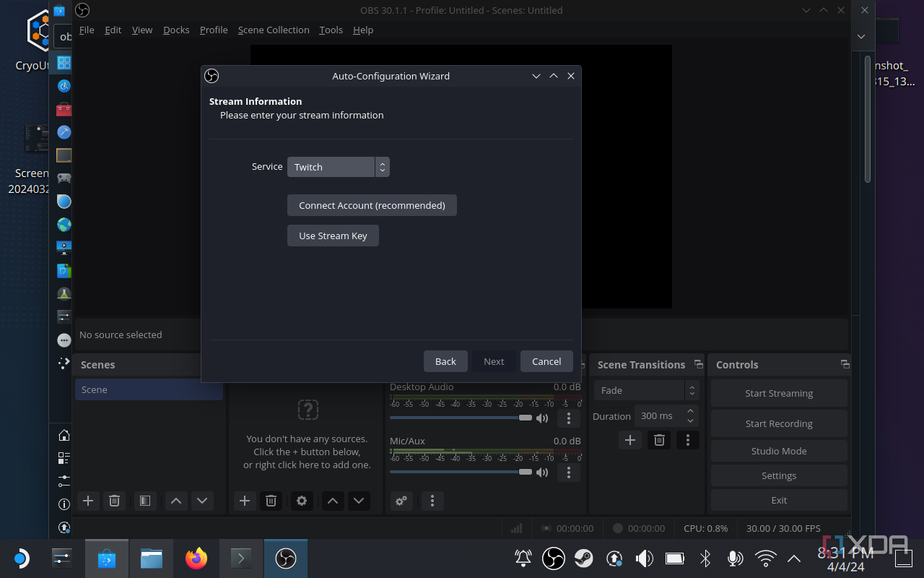Open Desktop Audio options three-dots
This screenshot has height=578, width=924.
[569, 418]
